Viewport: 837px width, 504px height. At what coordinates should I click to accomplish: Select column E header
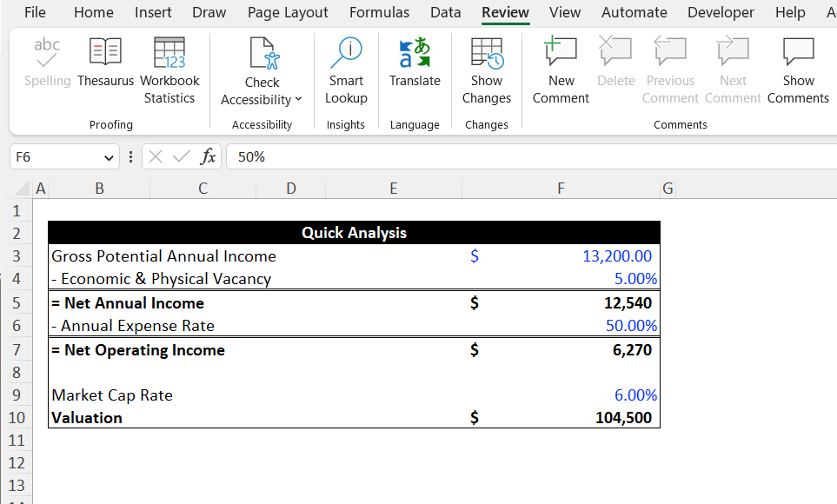(394, 188)
